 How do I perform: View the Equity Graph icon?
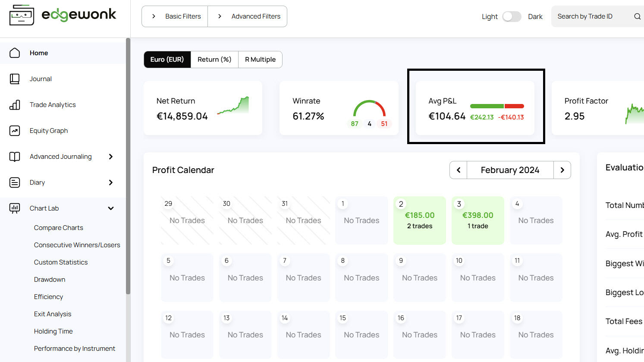15,130
